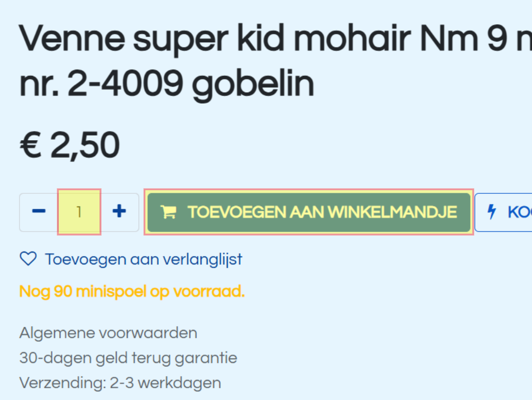Screen dimensions: 532x400
Task: Select the word gobelin in the title
Action: [x=253, y=84]
